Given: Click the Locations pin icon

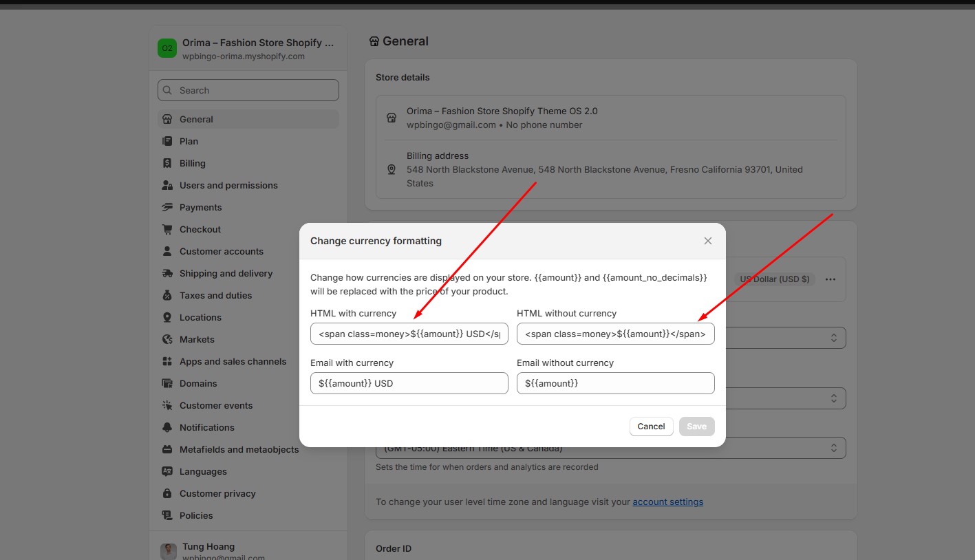Looking at the screenshot, I should point(167,317).
